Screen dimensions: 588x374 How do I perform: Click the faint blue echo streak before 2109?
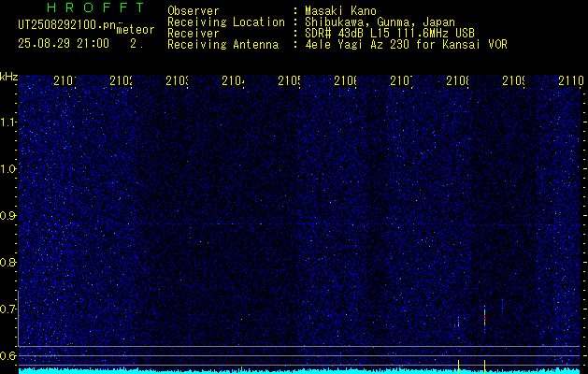[503, 308]
